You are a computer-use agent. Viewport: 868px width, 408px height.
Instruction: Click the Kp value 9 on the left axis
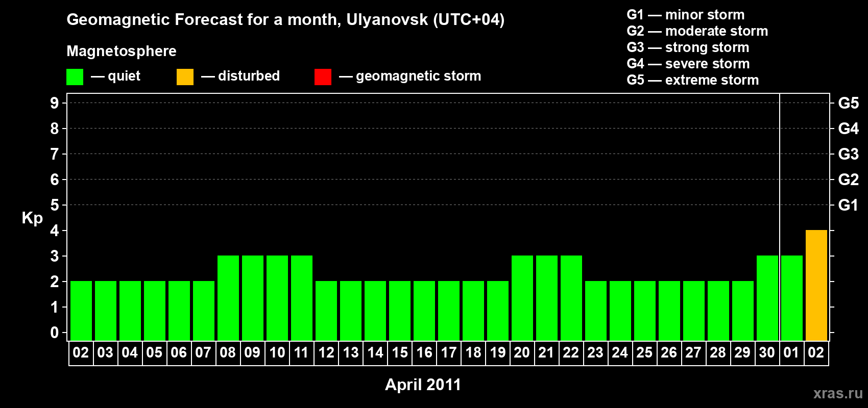(55, 103)
